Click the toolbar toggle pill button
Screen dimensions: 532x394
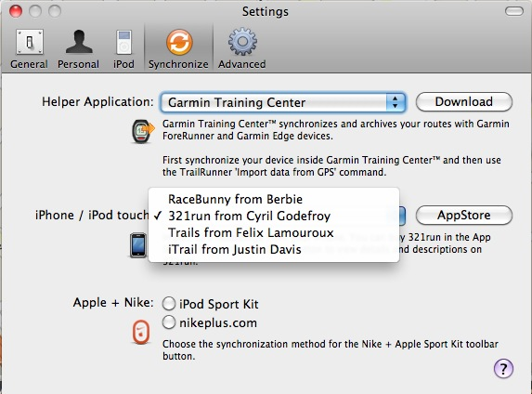pos(514,11)
